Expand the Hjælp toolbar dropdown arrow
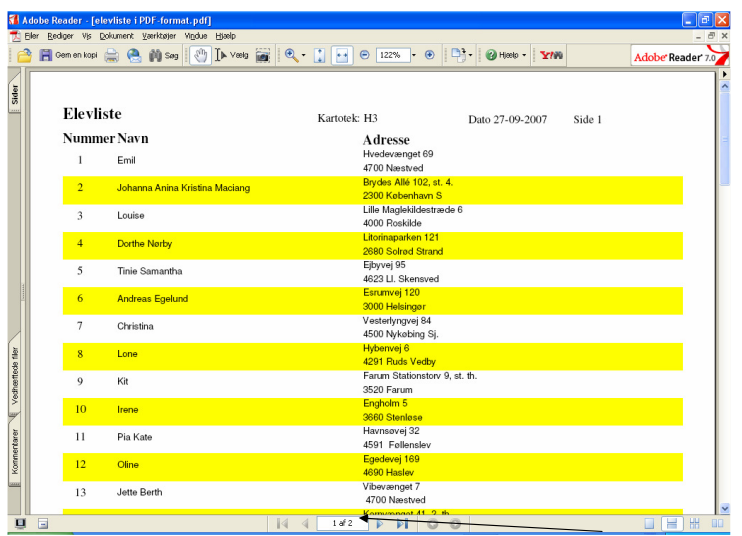This screenshot has width=742, height=536. click(x=524, y=55)
